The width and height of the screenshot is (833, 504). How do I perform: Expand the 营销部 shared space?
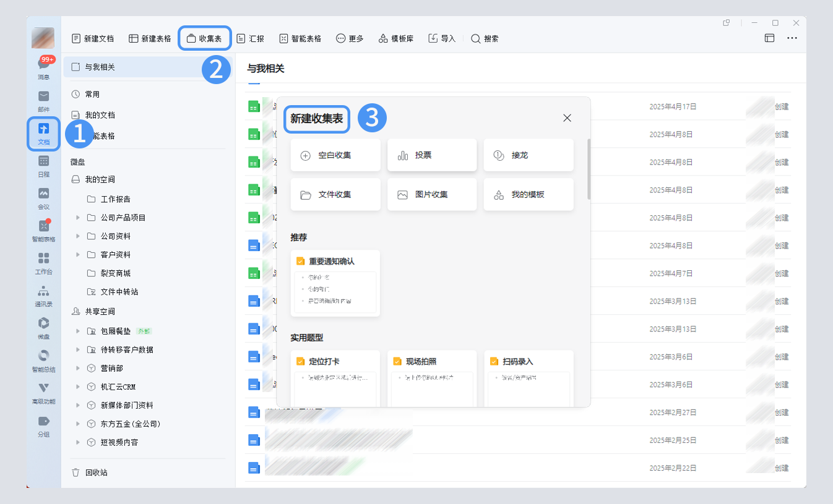click(x=78, y=368)
